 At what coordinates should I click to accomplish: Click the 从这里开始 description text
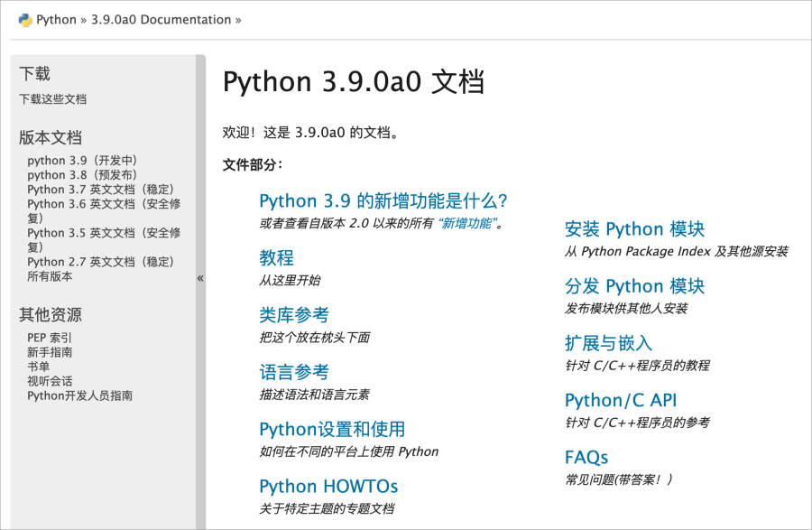290,281
